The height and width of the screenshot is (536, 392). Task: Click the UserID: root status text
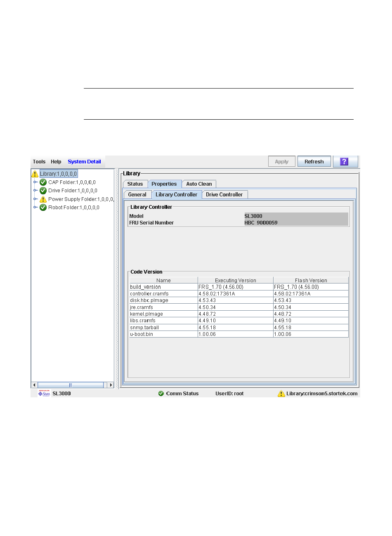click(x=229, y=394)
